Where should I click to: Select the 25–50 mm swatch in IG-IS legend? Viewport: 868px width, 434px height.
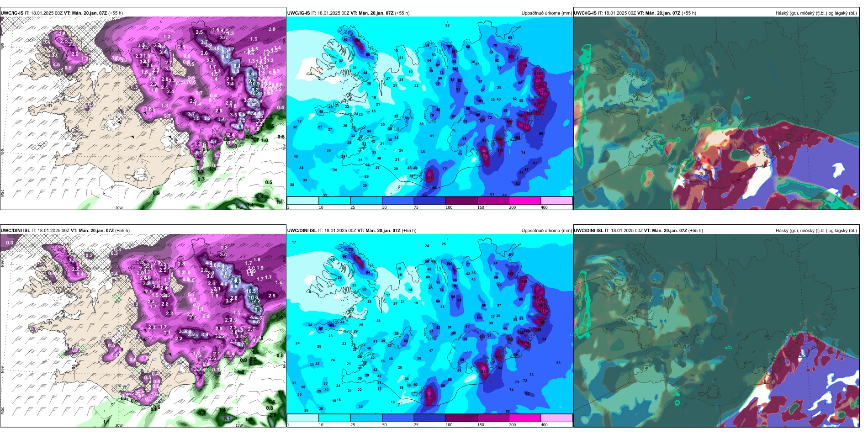(x=366, y=201)
